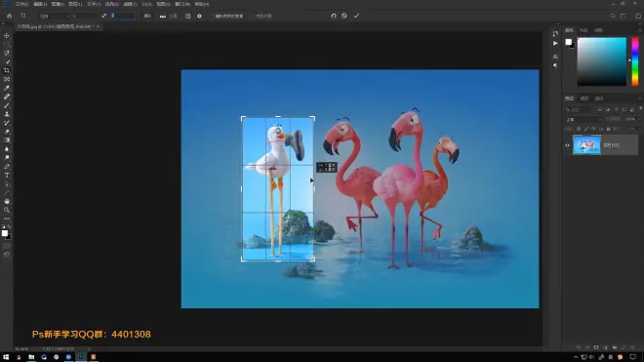
Task: Open the layer blend mode dropdown
Action: click(583, 119)
